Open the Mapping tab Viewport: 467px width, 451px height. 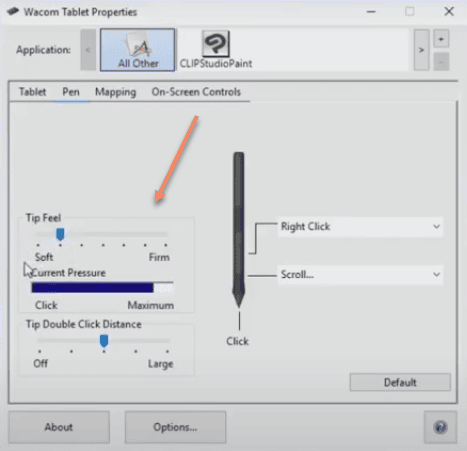115,92
